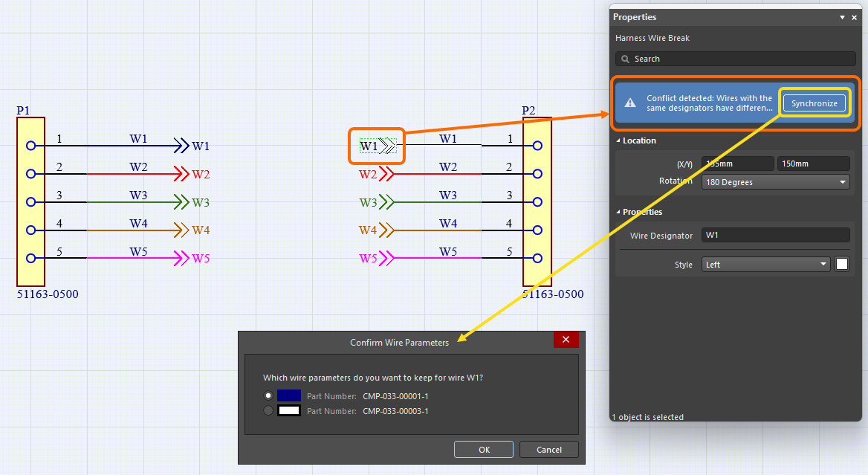Close the Properties panel

[x=854, y=17]
